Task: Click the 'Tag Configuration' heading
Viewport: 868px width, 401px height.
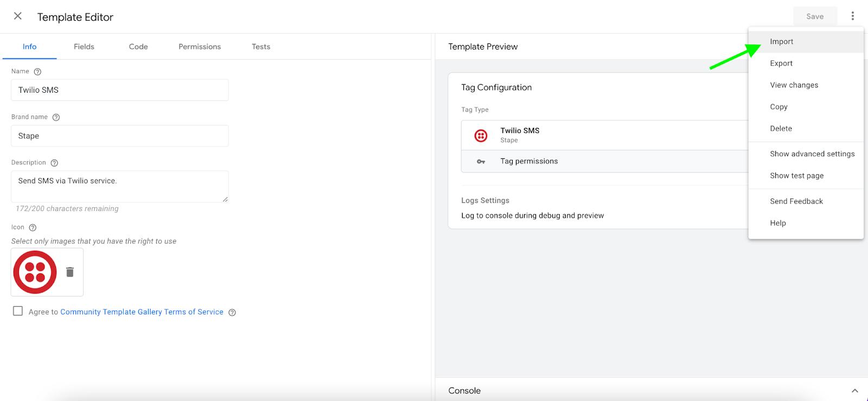Action: (496, 87)
